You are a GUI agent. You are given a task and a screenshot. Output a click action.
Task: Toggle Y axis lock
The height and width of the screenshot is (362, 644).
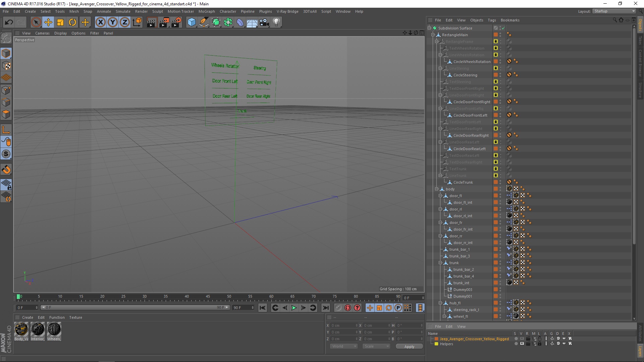coord(113,22)
